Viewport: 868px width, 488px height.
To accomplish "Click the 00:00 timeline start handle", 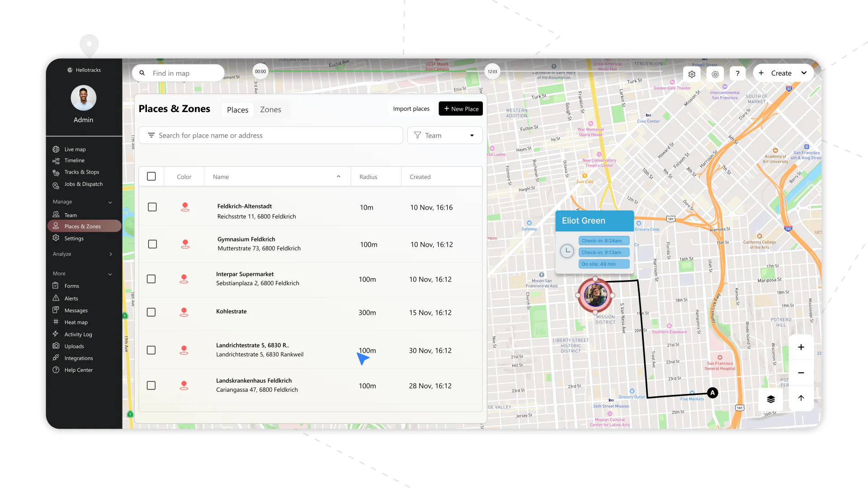I will (x=260, y=71).
